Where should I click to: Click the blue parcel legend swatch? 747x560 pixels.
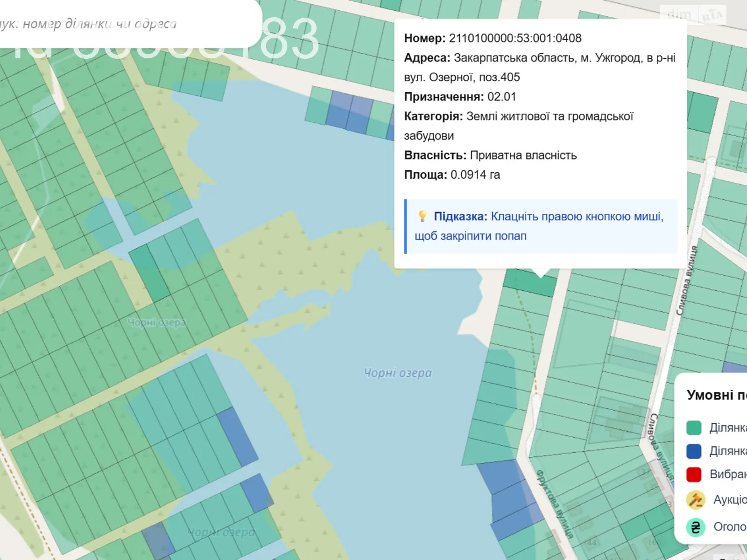pyautogui.click(x=694, y=451)
